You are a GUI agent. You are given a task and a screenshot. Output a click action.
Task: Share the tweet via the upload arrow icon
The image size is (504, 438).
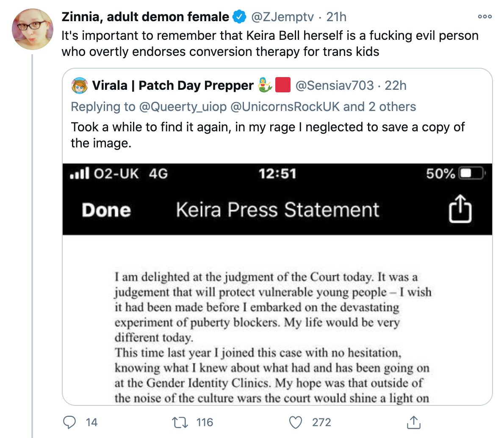(x=414, y=422)
